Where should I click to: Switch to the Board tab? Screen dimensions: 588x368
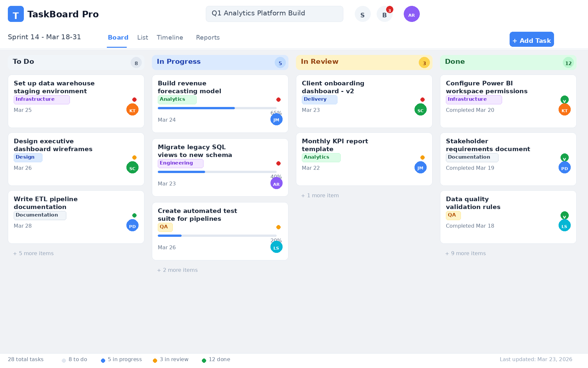coord(118,38)
